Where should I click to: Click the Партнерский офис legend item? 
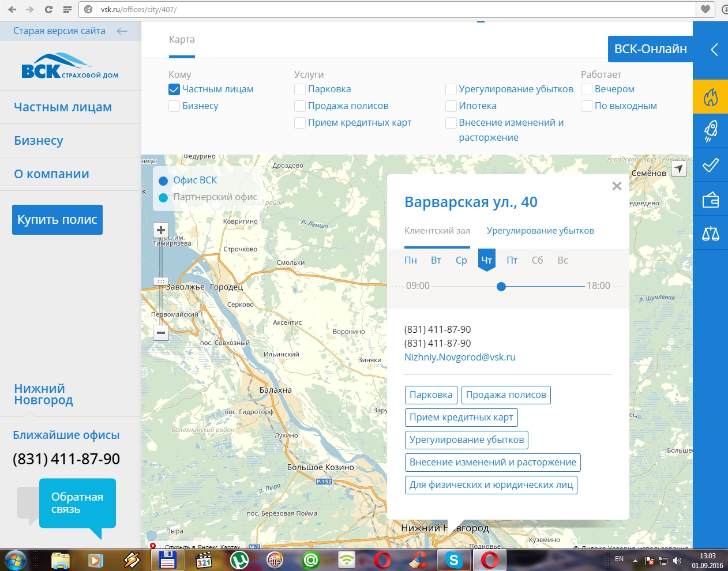click(208, 197)
